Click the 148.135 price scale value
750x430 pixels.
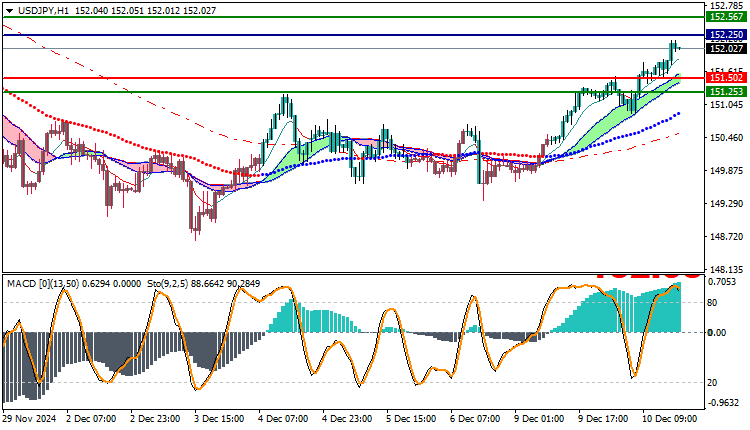tap(727, 269)
